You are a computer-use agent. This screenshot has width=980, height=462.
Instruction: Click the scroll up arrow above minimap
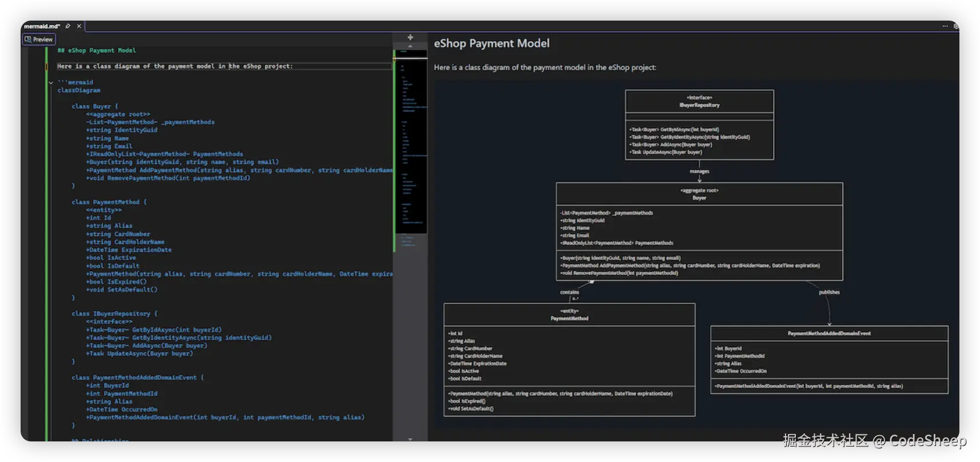click(410, 46)
